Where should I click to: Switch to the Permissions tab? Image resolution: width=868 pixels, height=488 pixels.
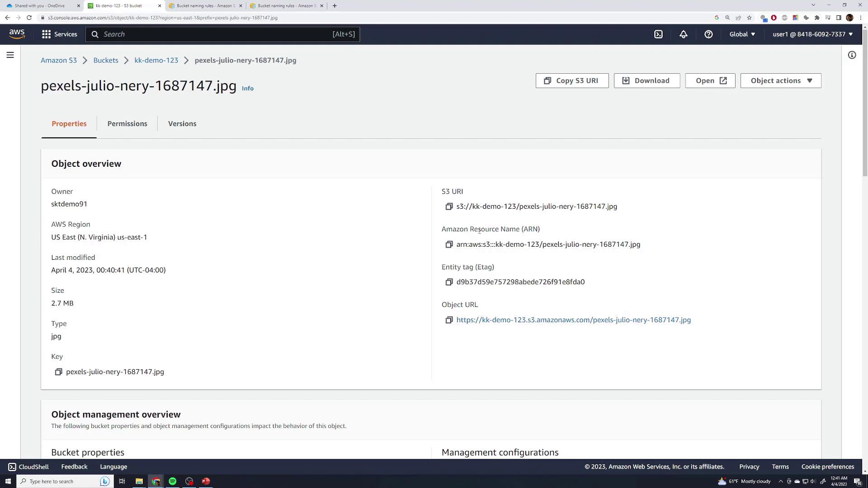[x=127, y=124]
